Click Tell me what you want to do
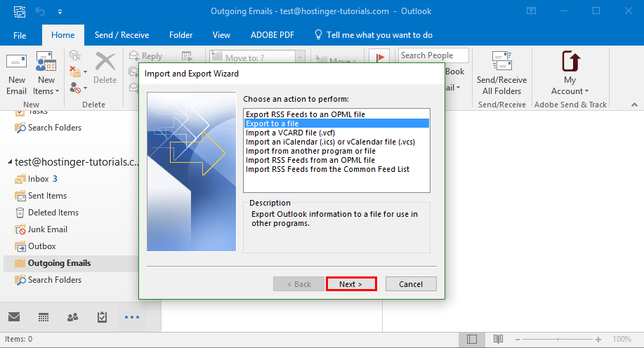This screenshot has height=348, width=644. 379,35
